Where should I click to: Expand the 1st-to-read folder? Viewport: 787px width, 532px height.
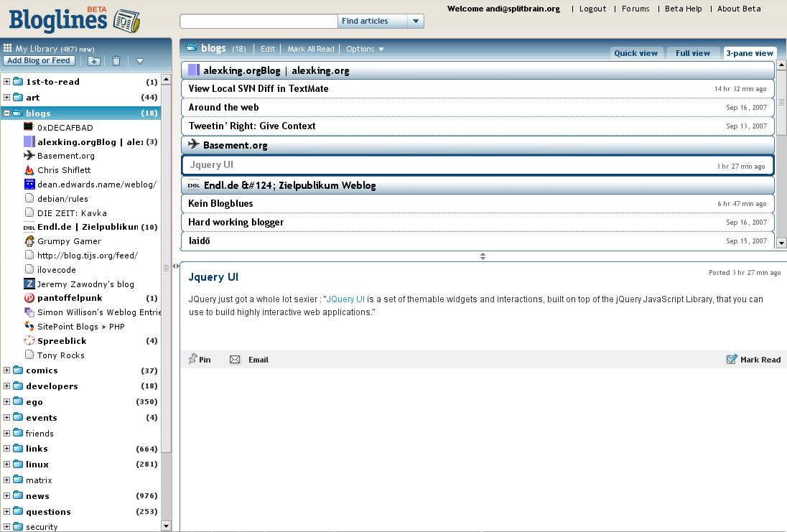click(x=6, y=81)
